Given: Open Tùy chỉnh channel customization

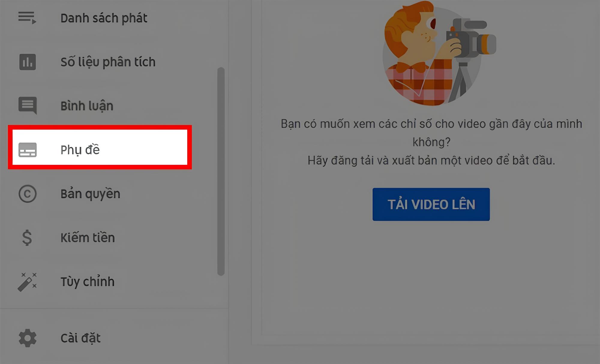Looking at the screenshot, I should pyautogui.click(x=87, y=282).
